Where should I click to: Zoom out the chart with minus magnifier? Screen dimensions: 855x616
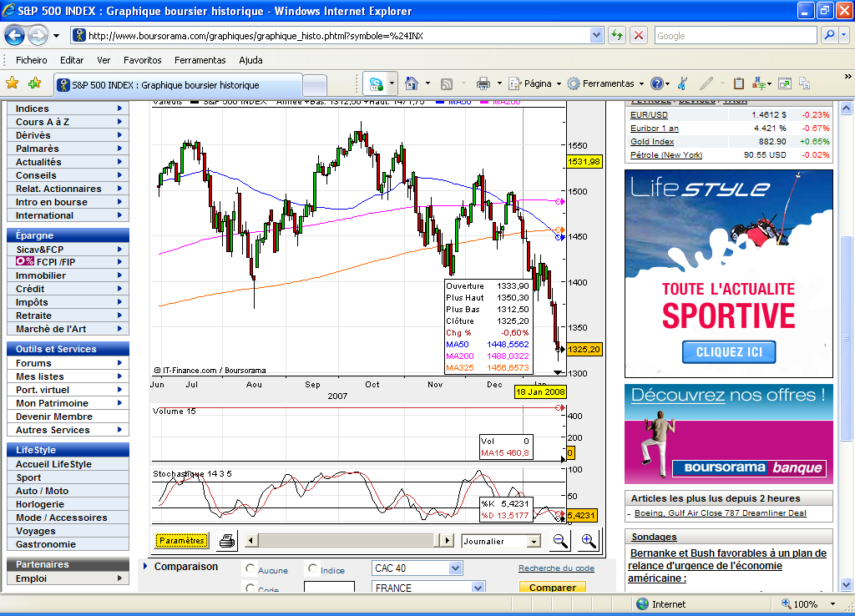point(560,540)
